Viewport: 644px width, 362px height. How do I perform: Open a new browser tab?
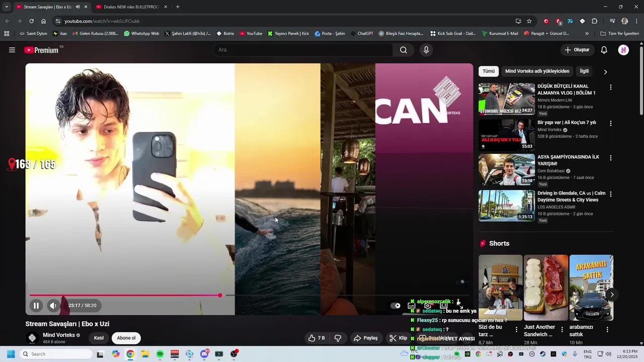(x=178, y=7)
